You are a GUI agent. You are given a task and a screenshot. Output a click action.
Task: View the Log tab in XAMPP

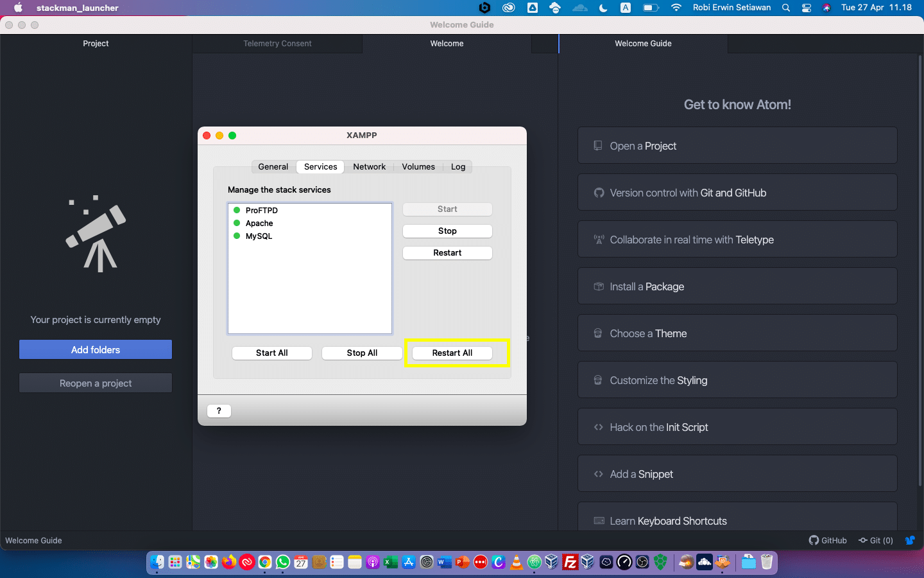[x=458, y=167]
